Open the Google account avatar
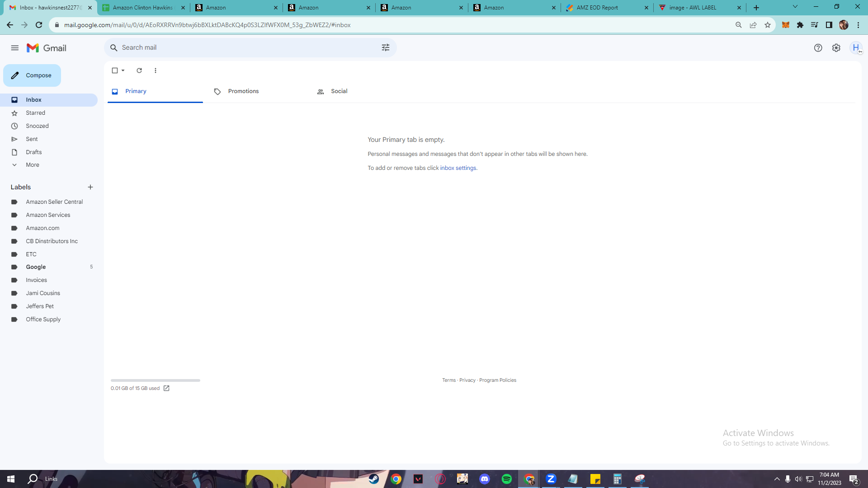The width and height of the screenshot is (868, 488). pos(856,48)
